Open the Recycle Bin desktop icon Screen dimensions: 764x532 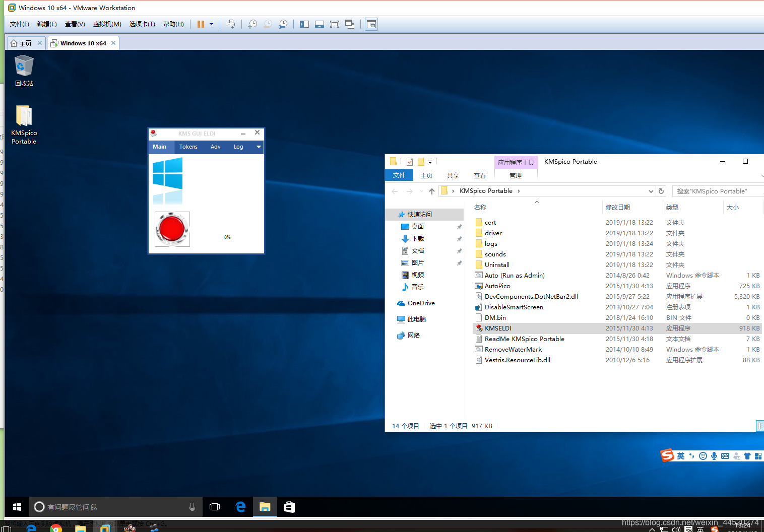coord(24,71)
